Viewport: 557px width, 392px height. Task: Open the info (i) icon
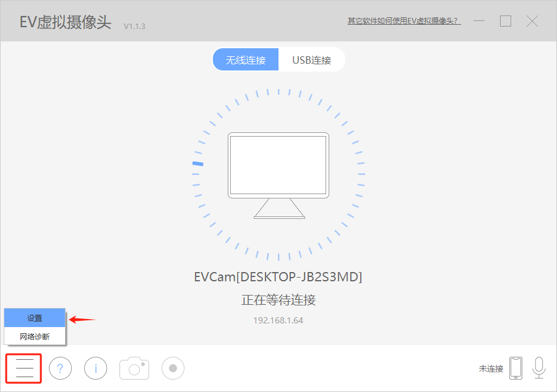click(96, 369)
